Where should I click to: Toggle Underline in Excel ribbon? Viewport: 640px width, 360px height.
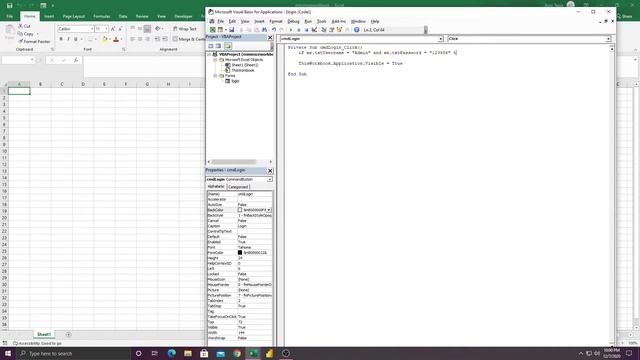[76, 39]
